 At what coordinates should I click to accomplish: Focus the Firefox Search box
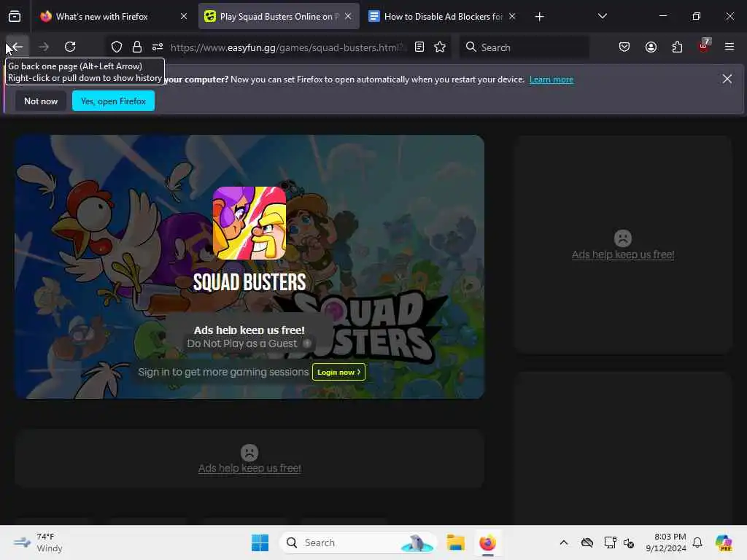524,47
